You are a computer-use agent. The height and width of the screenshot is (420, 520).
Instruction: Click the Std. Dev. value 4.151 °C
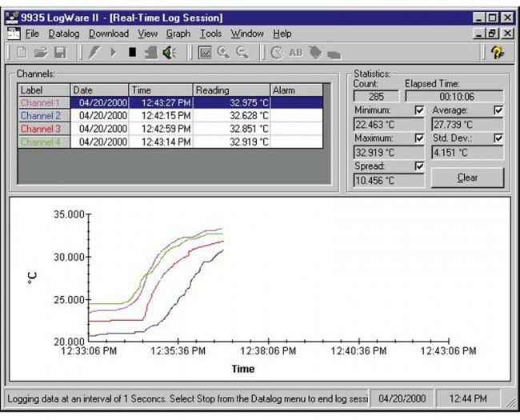click(x=467, y=153)
